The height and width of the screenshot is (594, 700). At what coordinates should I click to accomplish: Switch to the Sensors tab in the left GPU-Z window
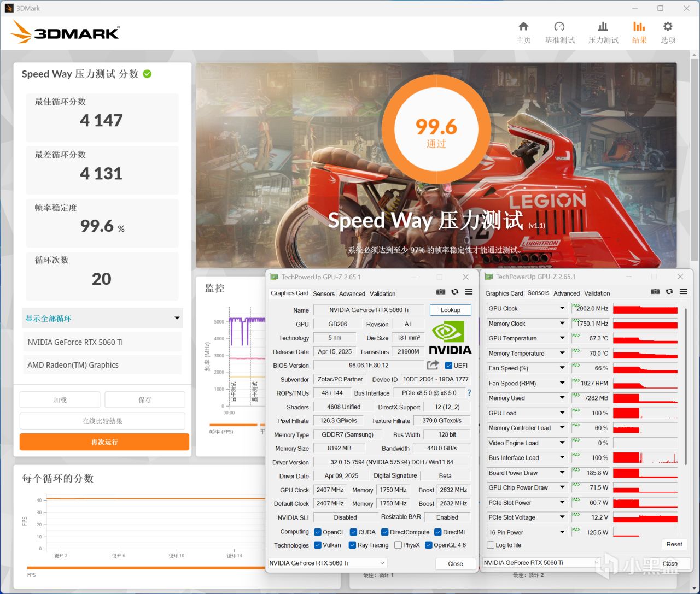[x=324, y=294]
